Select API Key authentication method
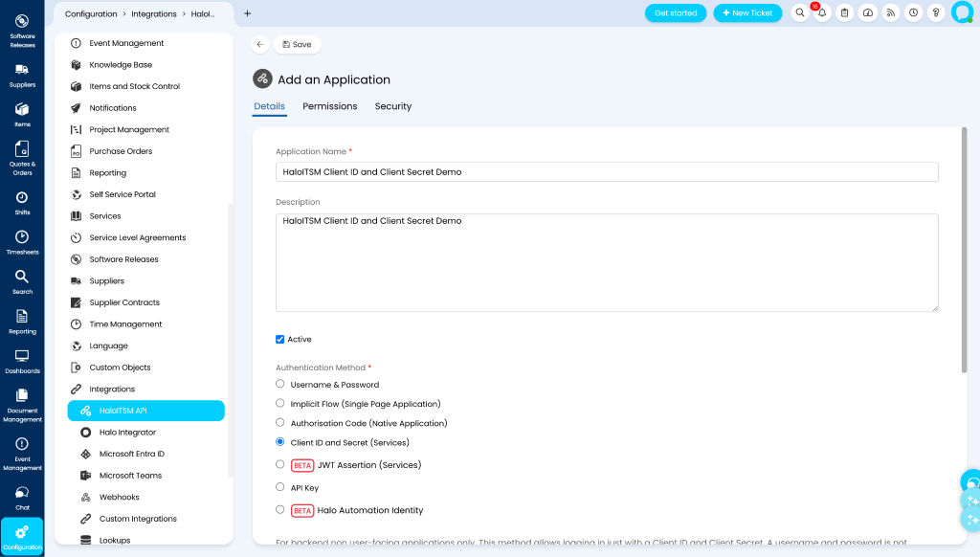This screenshot has height=557, width=980. pos(280,487)
